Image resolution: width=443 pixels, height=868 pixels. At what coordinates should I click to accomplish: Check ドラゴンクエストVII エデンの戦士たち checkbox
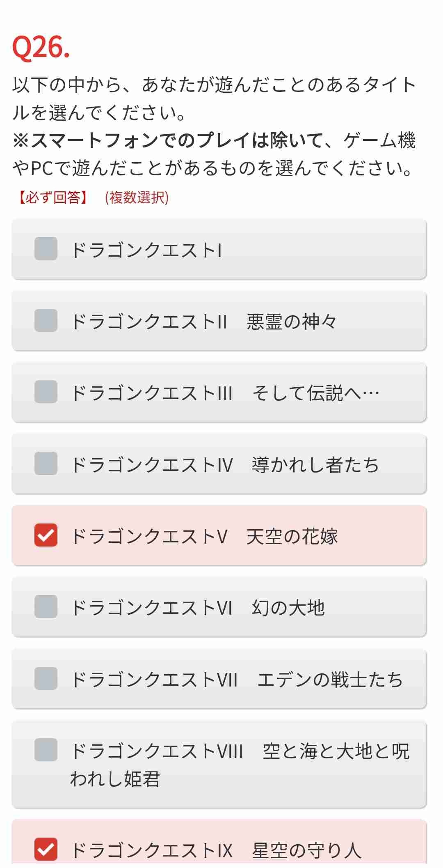point(46,678)
